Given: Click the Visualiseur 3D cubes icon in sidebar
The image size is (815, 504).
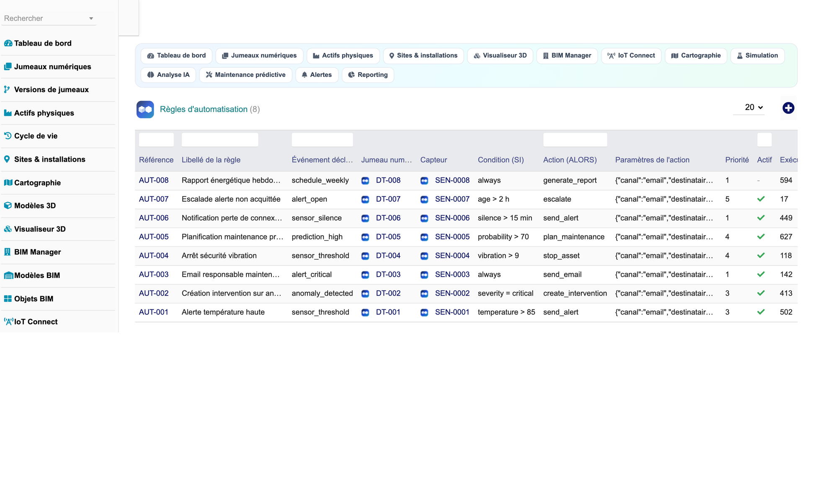Looking at the screenshot, I should pos(8,229).
